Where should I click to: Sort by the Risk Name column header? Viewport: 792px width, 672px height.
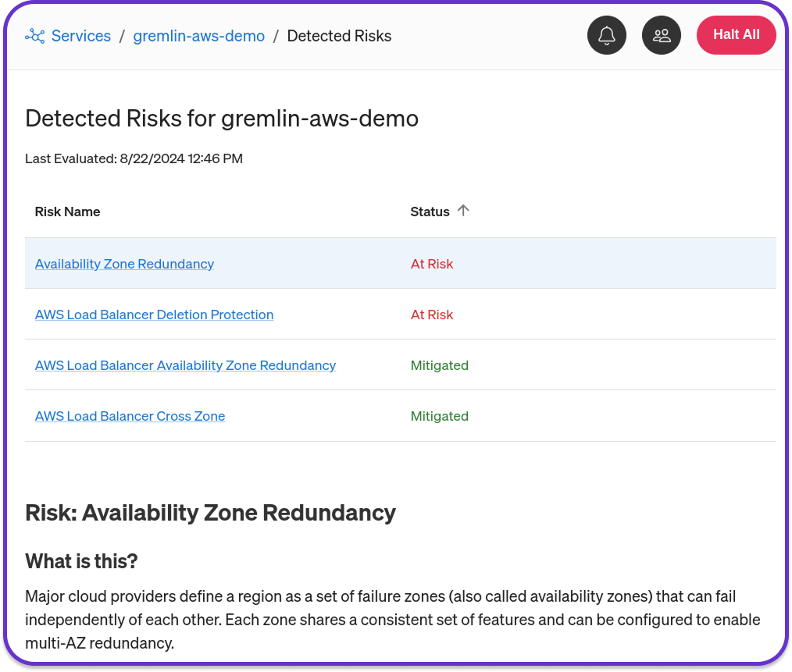(x=67, y=212)
